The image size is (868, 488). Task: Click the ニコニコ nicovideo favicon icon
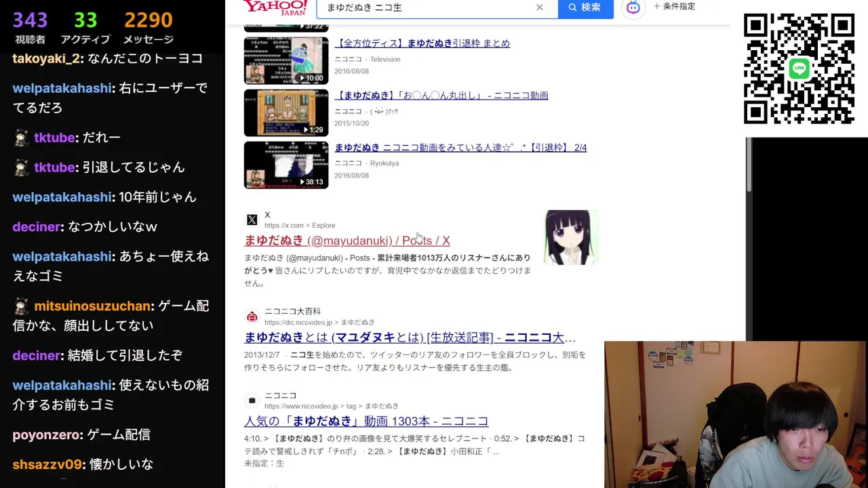click(252, 401)
